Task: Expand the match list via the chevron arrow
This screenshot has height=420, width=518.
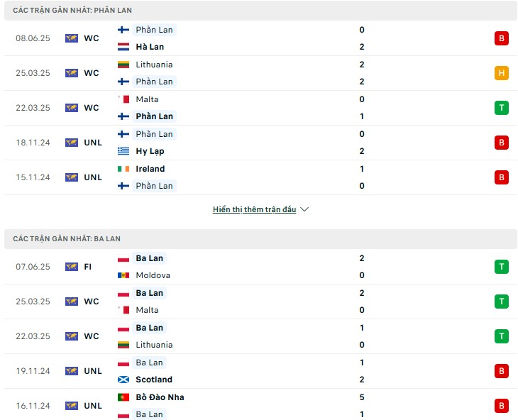Action: pyautogui.click(x=304, y=209)
